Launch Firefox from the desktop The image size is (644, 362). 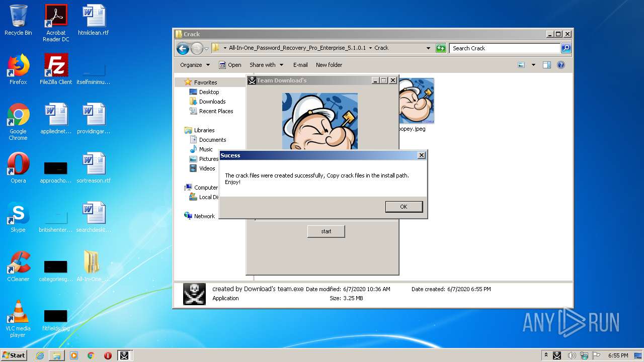18,69
